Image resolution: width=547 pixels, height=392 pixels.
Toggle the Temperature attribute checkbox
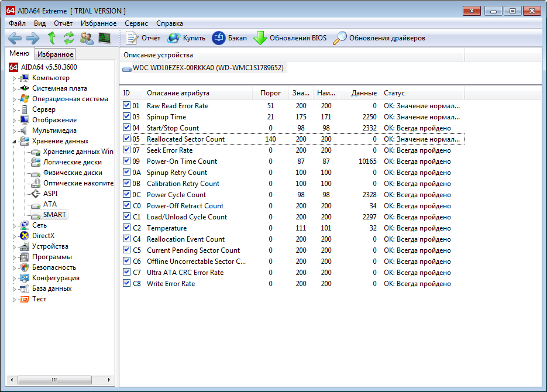coord(126,228)
